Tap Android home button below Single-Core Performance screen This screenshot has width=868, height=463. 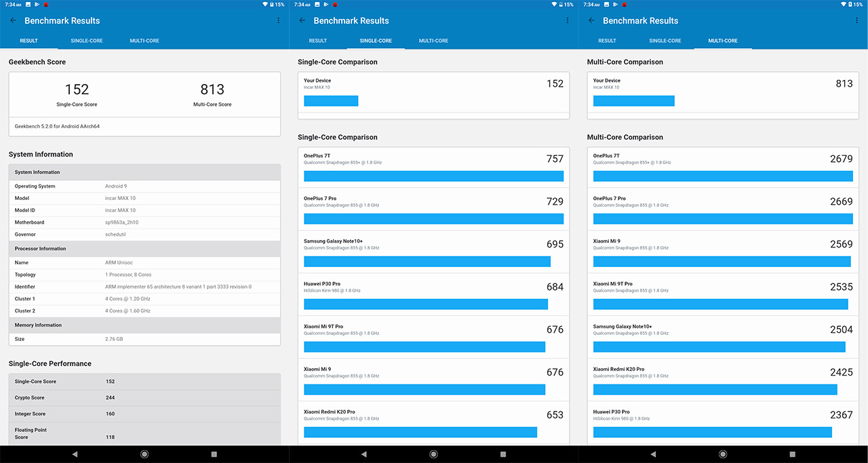pos(144,454)
